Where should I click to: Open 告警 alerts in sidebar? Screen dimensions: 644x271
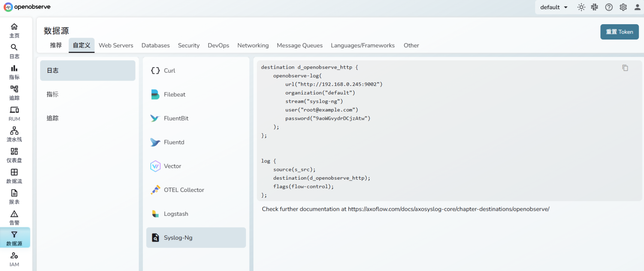[x=14, y=218]
